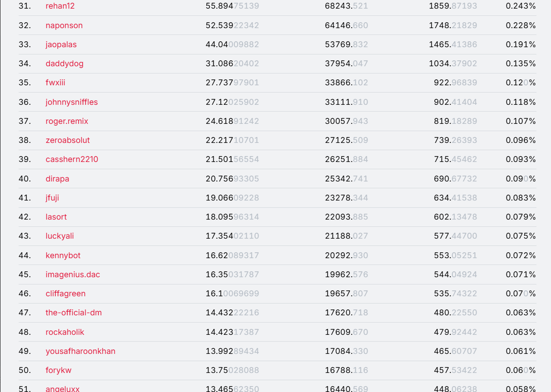Open rockaholik profile link
This screenshot has width=551, height=392.
click(x=65, y=332)
